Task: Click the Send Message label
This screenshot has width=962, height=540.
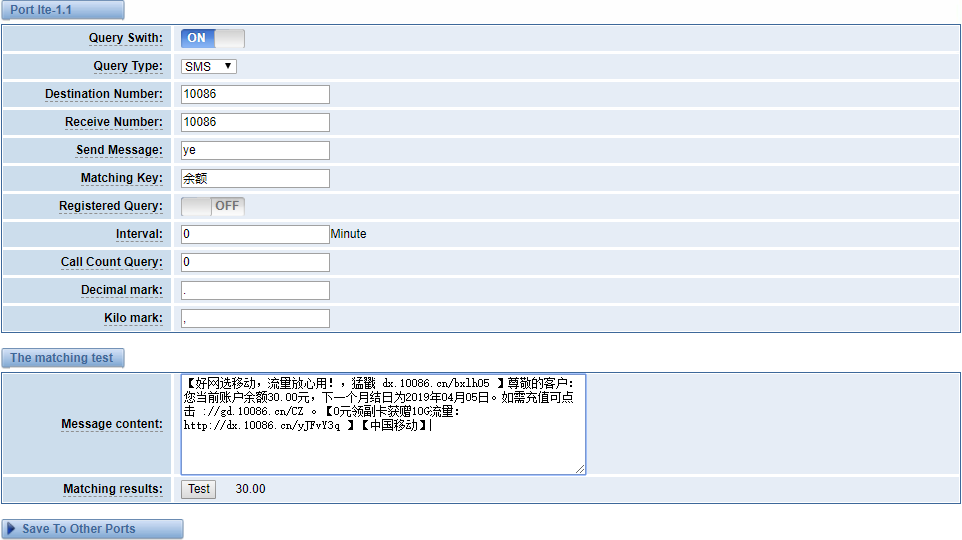Action: coord(120,150)
